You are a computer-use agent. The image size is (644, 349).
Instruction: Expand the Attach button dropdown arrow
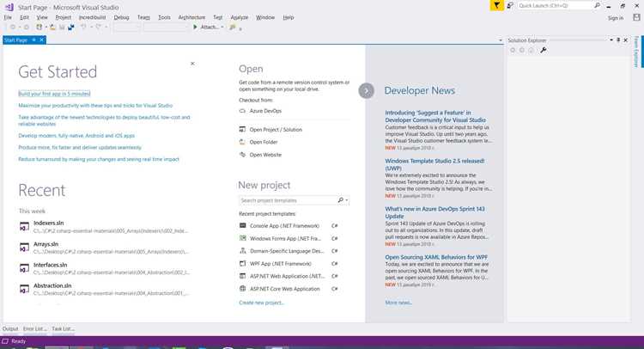(x=222, y=28)
